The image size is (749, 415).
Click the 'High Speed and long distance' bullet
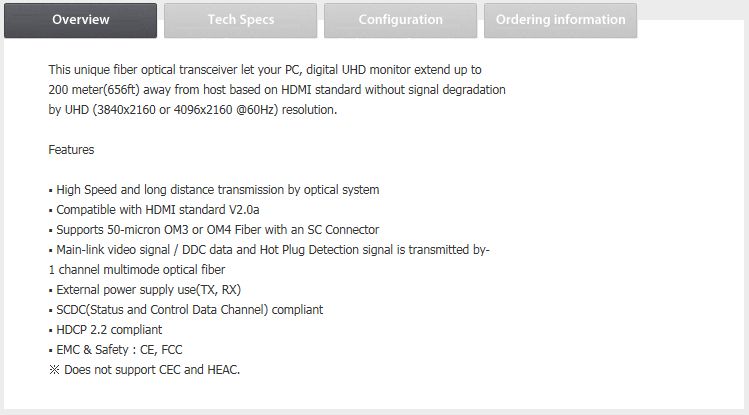point(214,190)
